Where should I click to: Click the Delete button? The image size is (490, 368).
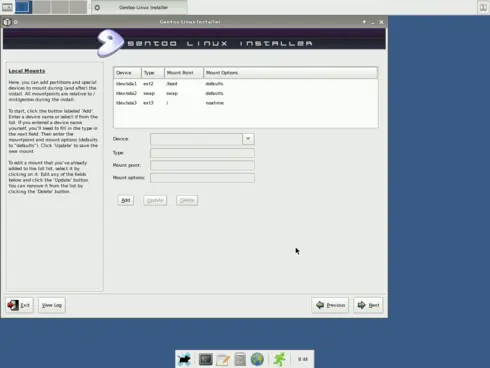187,200
